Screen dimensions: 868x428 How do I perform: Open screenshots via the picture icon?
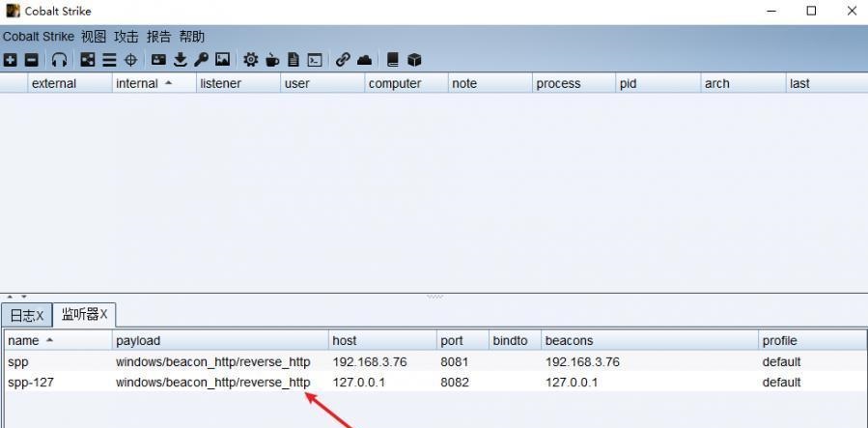(x=222, y=60)
